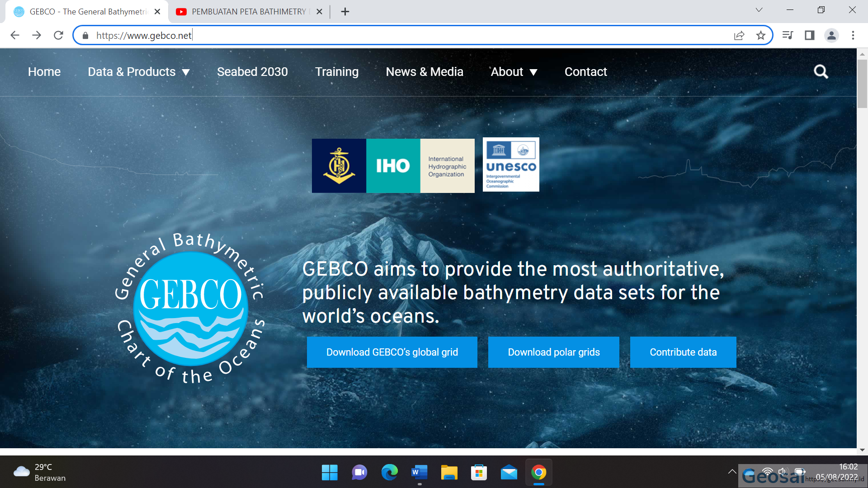Click the share page icon
The width and height of the screenshot is (868, 488).
click(739, 35)
